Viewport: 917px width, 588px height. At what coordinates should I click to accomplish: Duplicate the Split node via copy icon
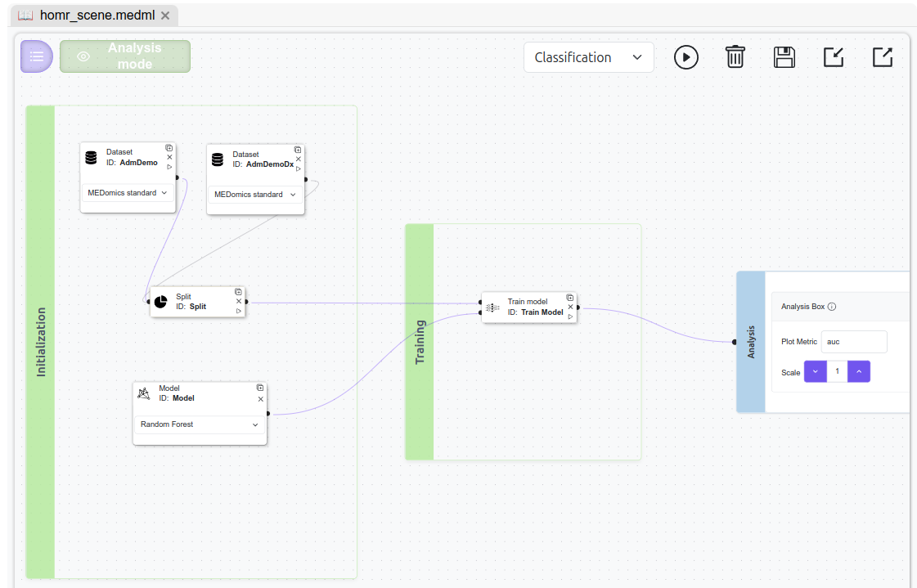click(238, 292)
